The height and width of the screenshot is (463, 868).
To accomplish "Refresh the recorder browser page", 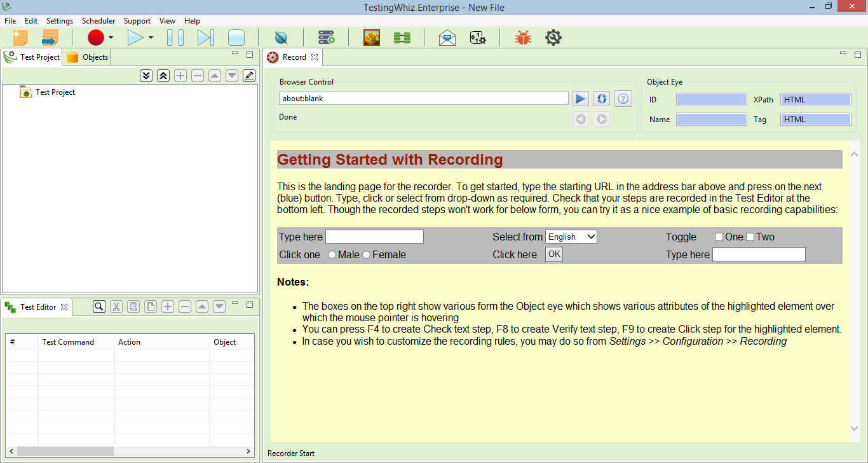I will coord(602,99).
